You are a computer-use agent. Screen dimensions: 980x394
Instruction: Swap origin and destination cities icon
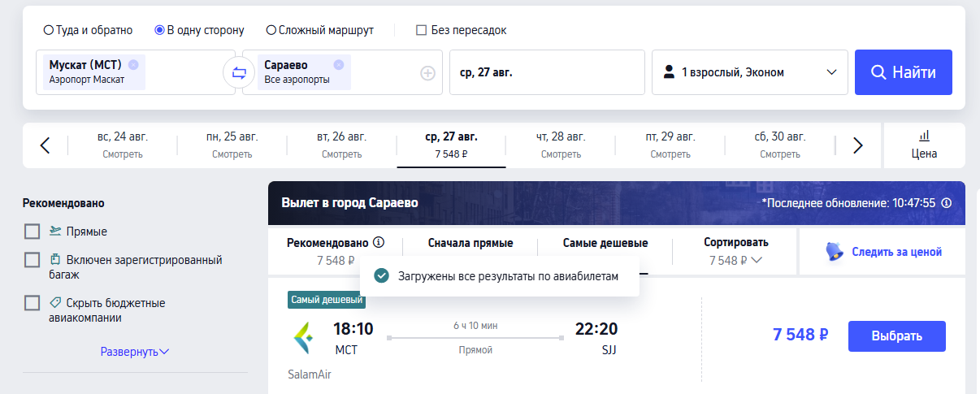(239, 73)
